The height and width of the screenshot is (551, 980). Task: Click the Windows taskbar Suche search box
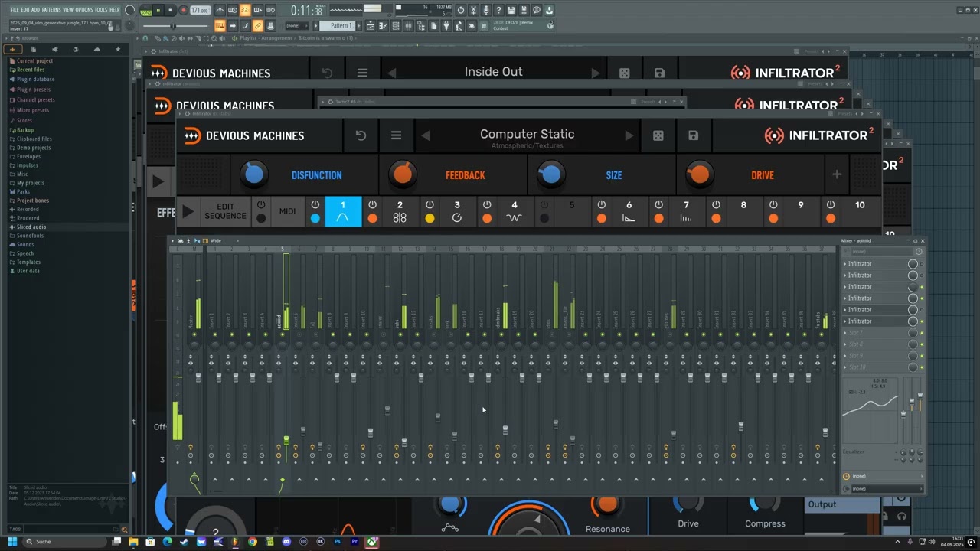point(64,542)
